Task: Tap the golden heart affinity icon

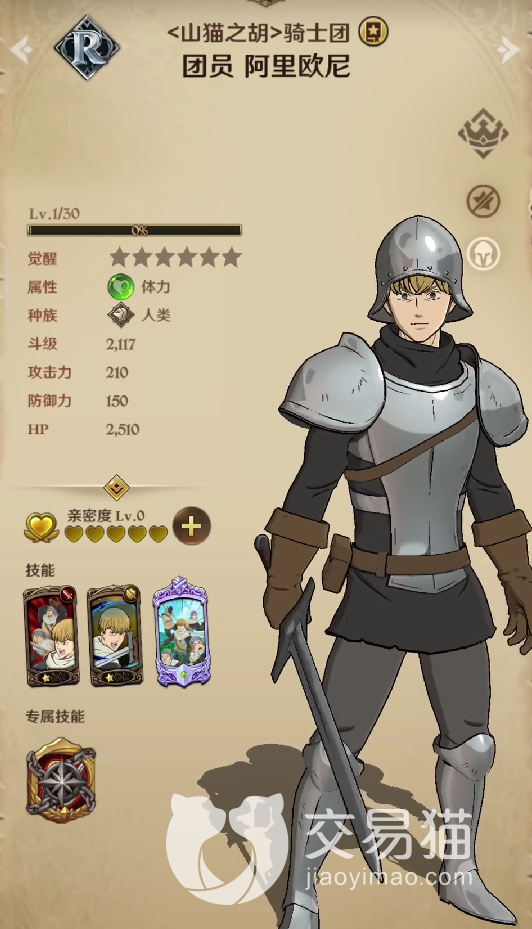Action: (x=41, y=527)
